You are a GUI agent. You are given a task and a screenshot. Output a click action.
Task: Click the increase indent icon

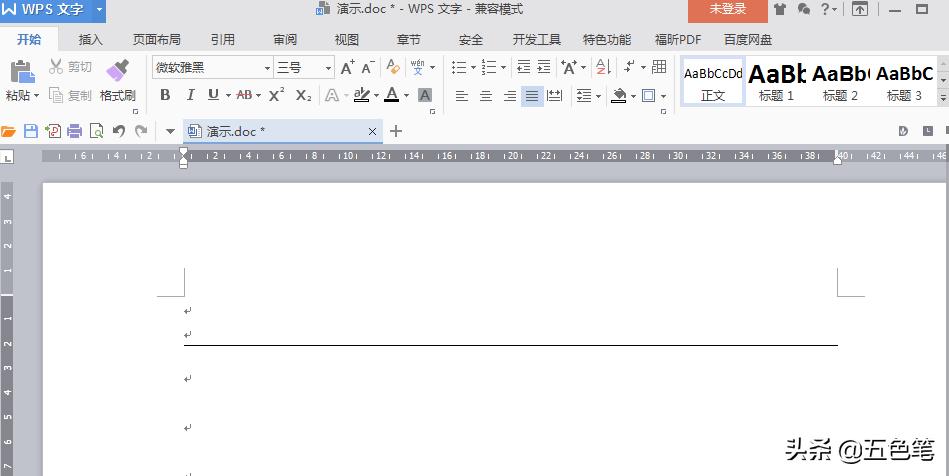543,67
